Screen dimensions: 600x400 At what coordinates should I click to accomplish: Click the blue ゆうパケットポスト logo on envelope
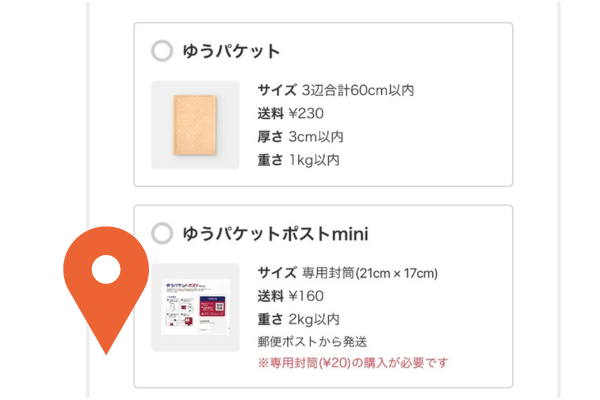186,286
